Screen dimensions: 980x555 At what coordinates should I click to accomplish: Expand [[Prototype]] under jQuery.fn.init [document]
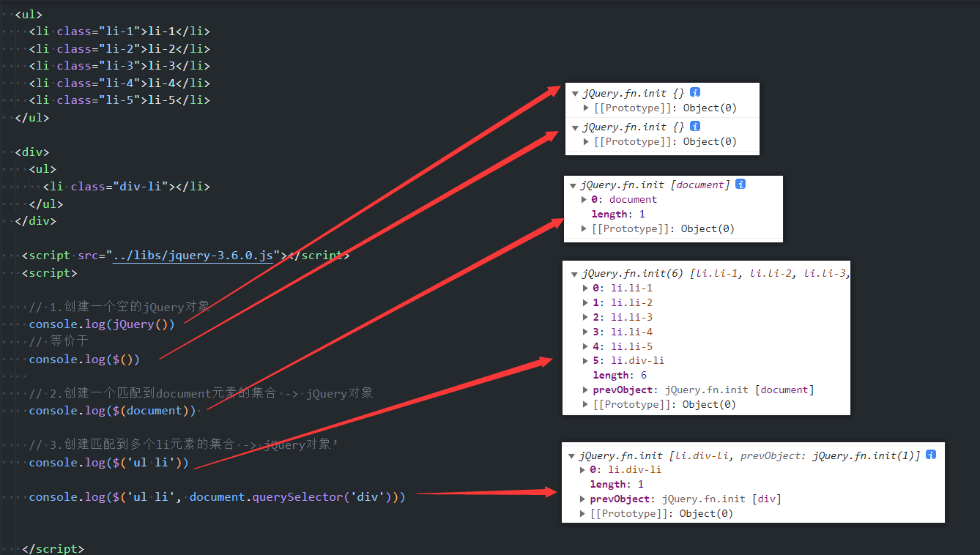coord(584,228)
